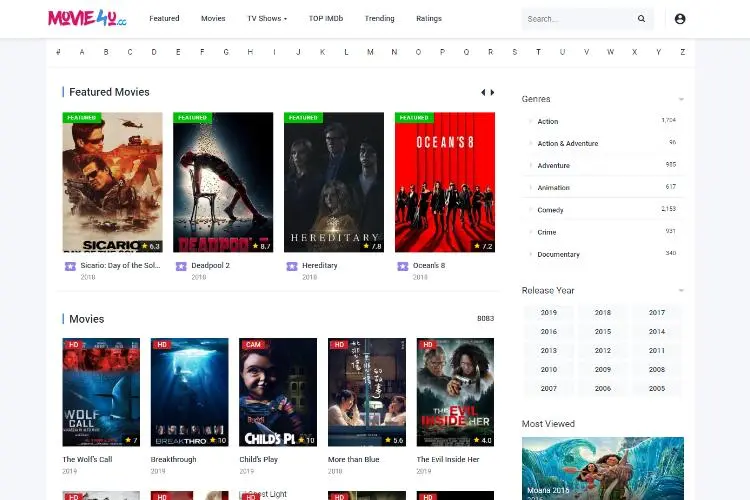This screenshot has height=500, width=750.
Task: Filter titles by letter A
Action: pos(82,52)
